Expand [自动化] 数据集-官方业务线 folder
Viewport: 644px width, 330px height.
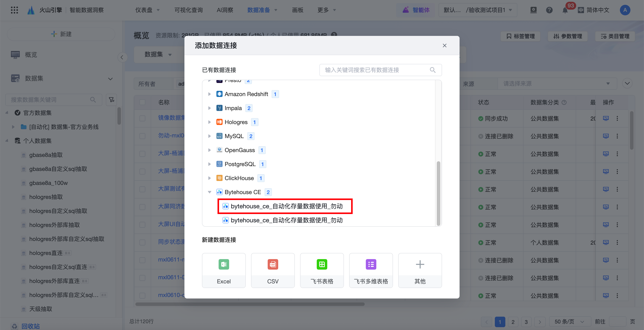click(13, 127)
